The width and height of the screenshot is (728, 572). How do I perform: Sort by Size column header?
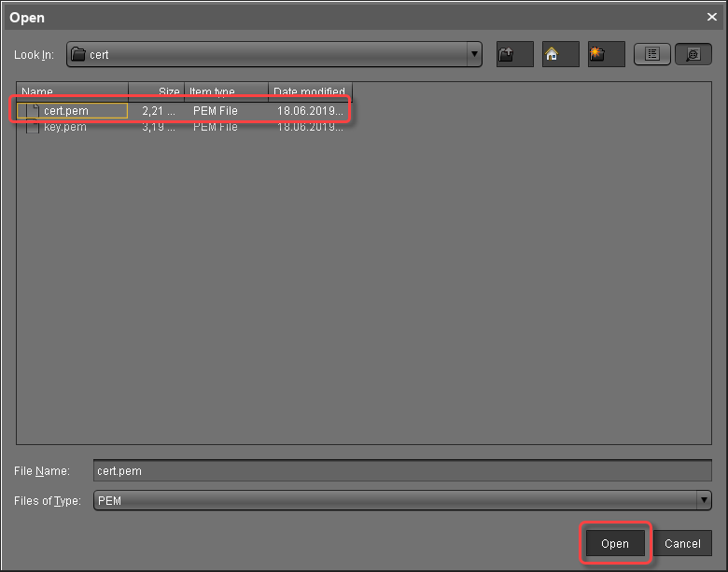point(157,92)
